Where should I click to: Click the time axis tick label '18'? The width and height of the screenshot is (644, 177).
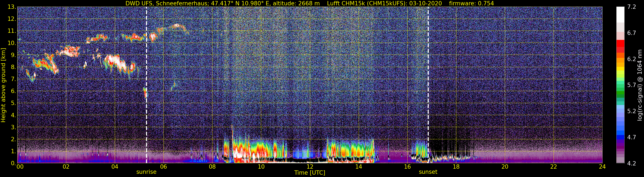[x=456, y=167]
